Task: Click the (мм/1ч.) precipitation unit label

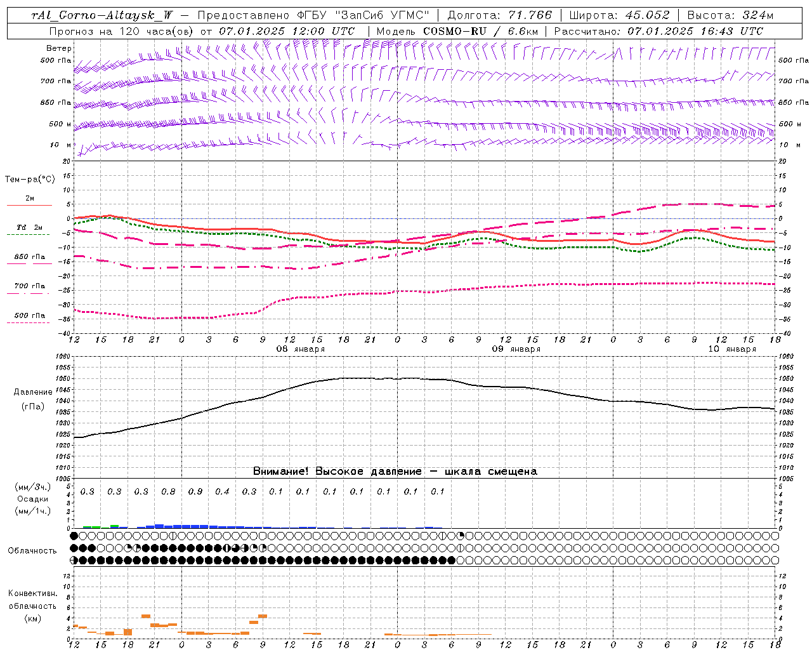Action: (33, 511)
